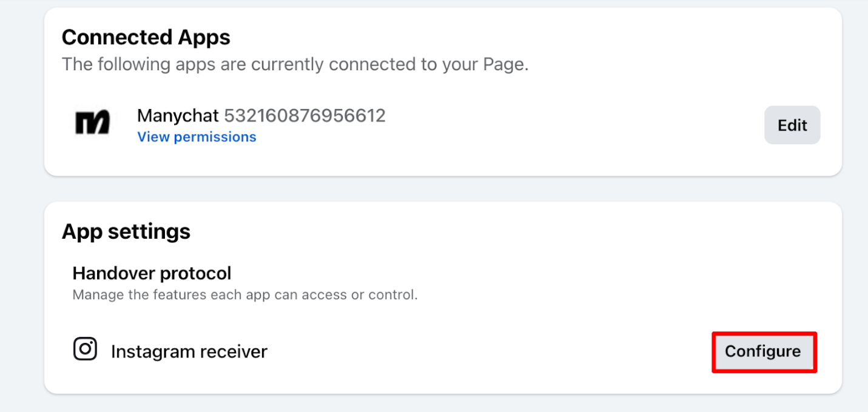Click the Instagram receiver label
The height and width of the screenshot is (412, 868).
click(x=189, y=351)
